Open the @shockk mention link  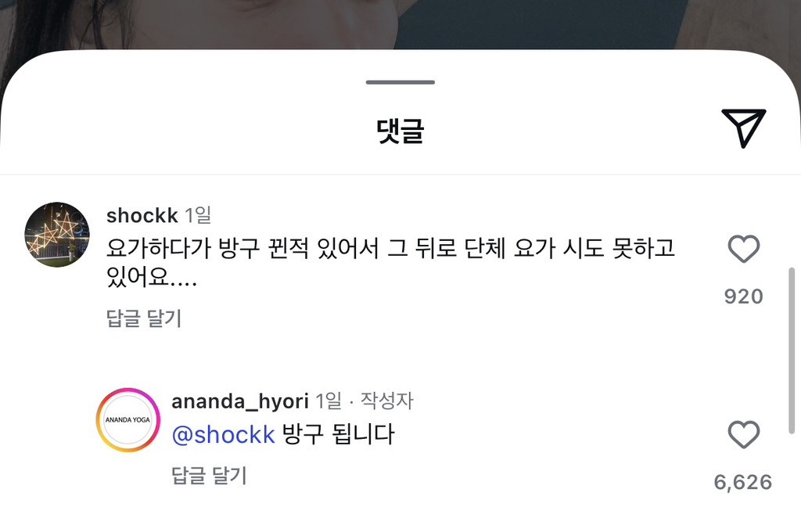tap(223, 435)
